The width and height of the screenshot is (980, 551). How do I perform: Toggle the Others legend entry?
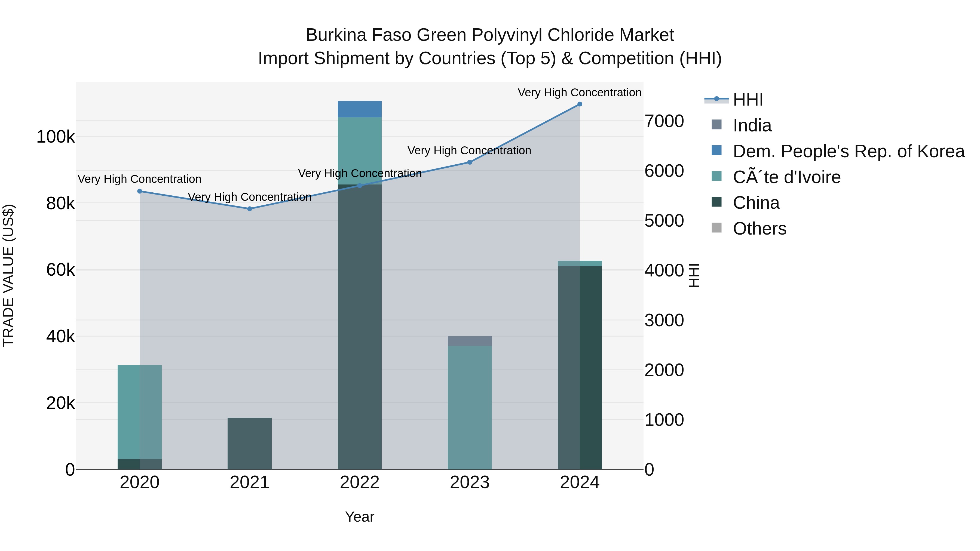click(x=749, y=229)
